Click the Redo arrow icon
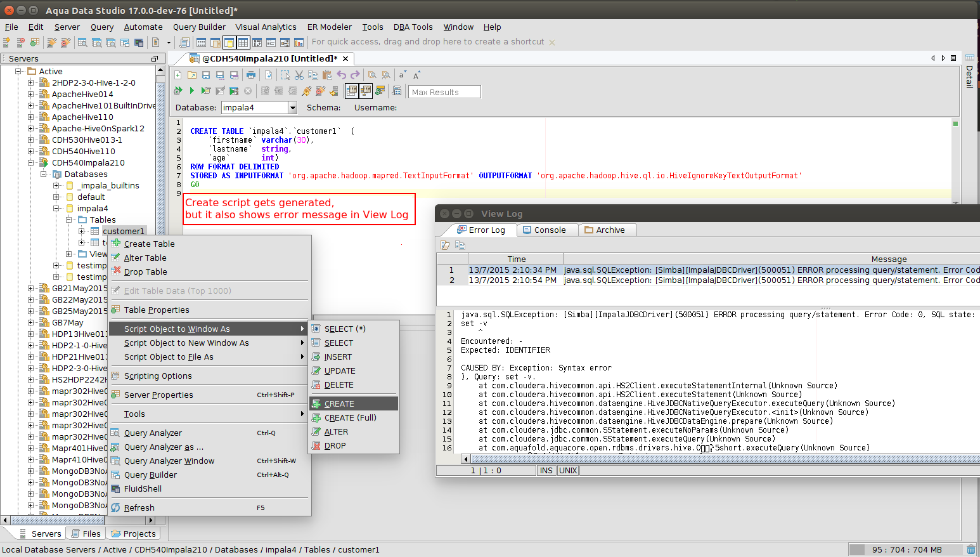This screenshot has width=980, height=557. click(x=355, y=75)
